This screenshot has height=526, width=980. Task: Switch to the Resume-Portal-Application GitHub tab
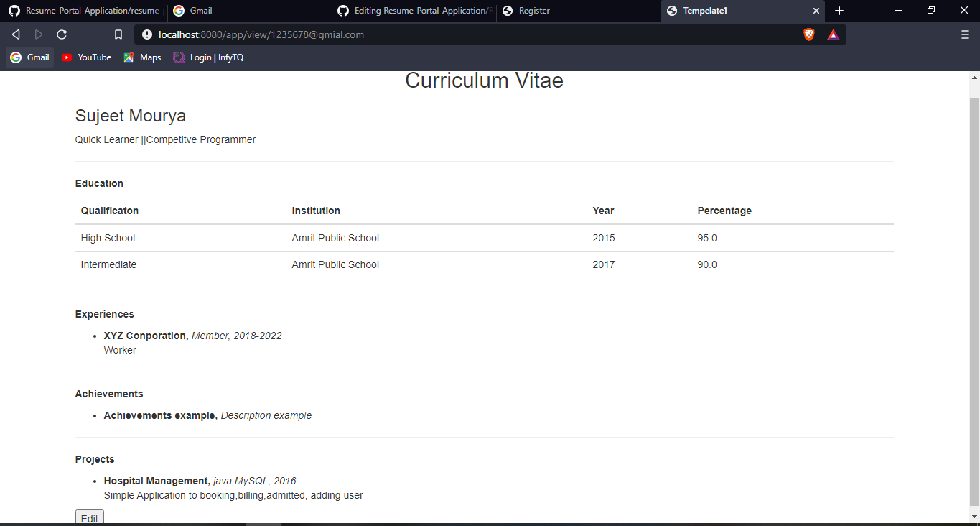coord(85,11)
